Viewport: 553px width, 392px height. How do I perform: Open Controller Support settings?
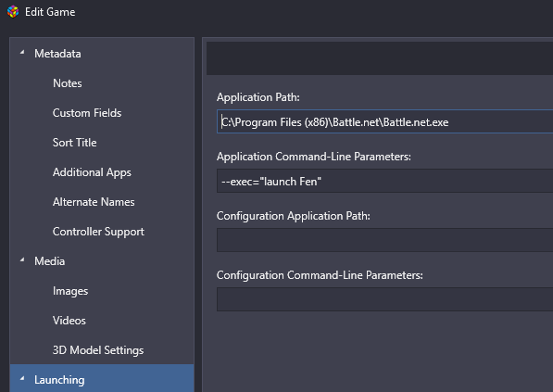[x=98, y=232]
